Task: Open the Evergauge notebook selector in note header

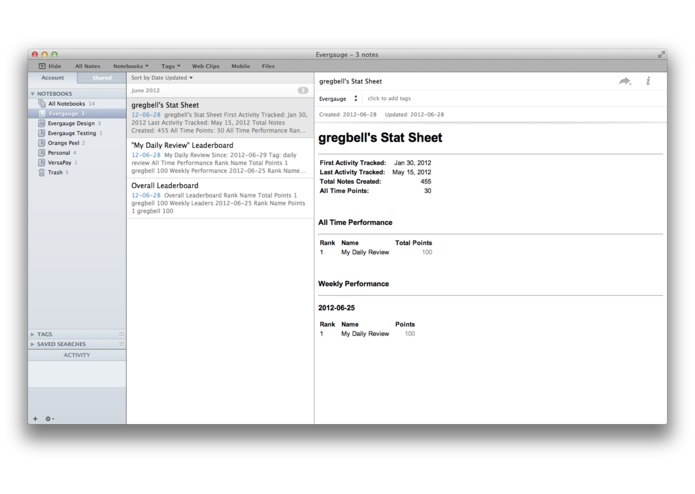Action: [x=338, y=98]
